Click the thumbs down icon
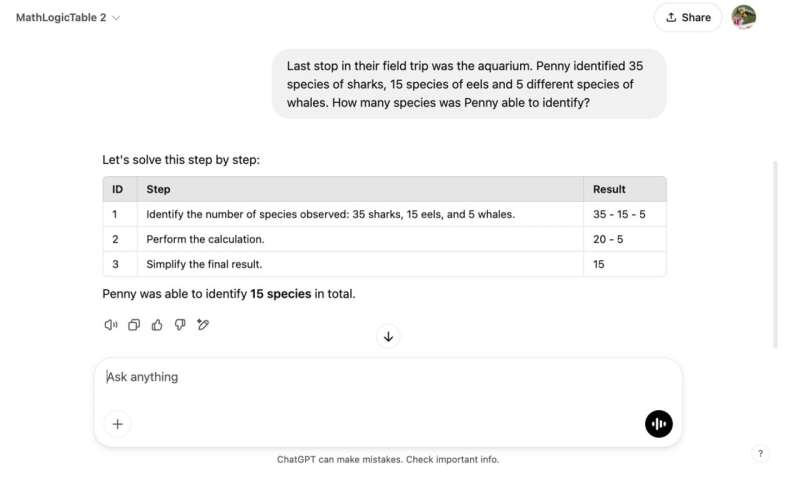The image size is (800, 493). point(180,324)
